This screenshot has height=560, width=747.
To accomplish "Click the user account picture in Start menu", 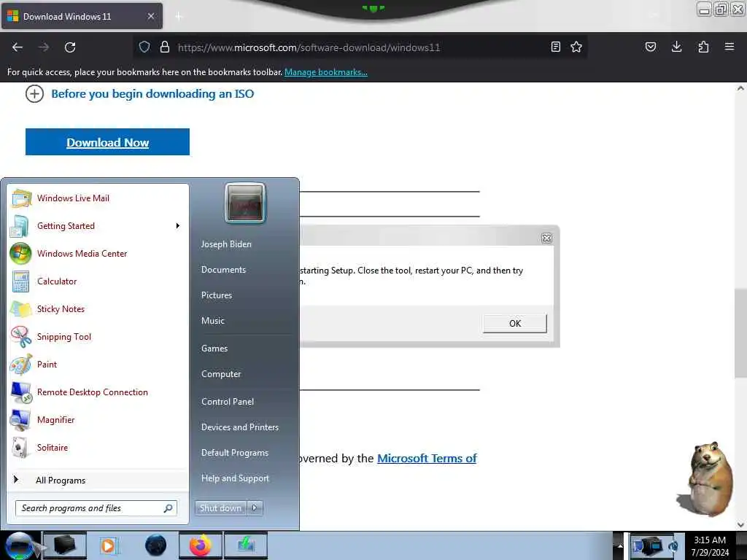I will (245, 203).
